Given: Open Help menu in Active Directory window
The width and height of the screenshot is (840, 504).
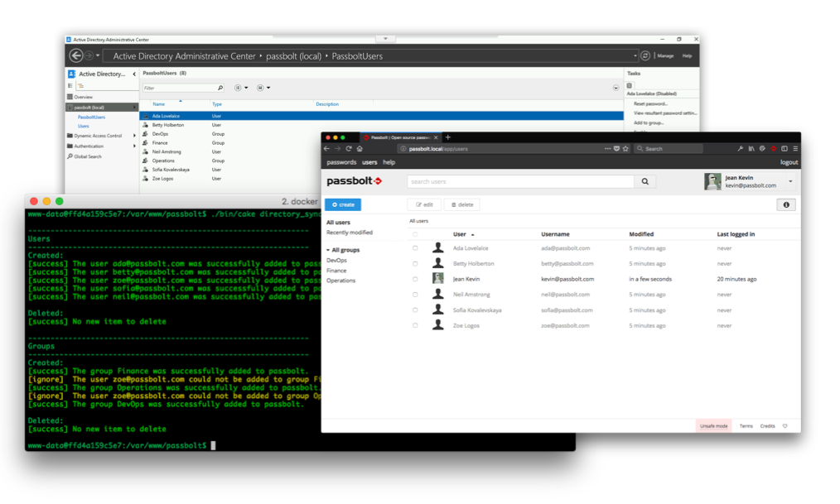Looking at the screenshot, I should click(x=687, y=55).
